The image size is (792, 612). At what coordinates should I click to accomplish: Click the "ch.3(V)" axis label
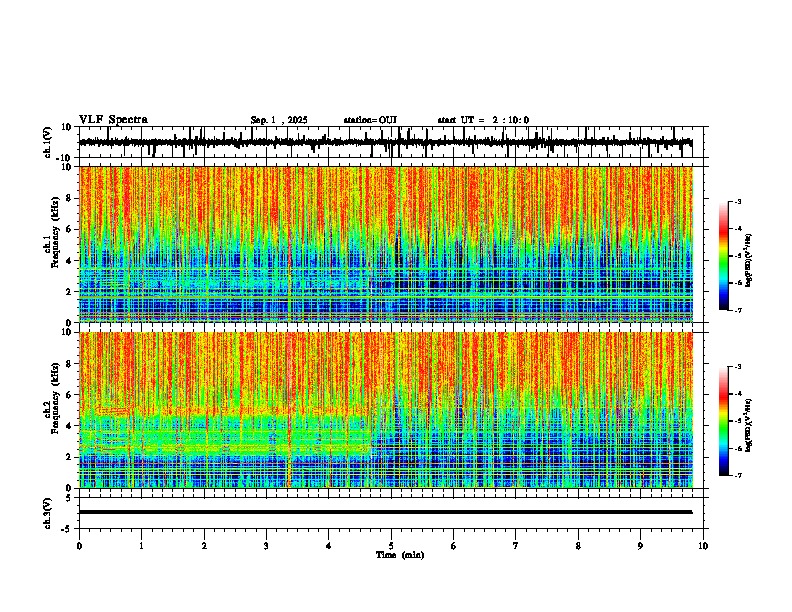tap(47, 513)
